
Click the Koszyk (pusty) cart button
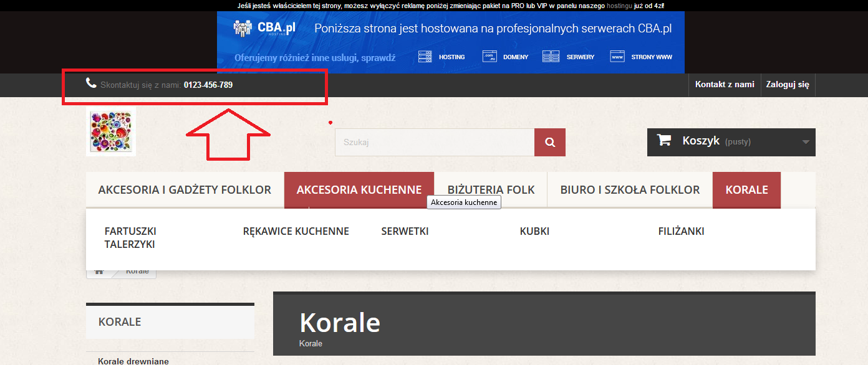click(731, 142)
